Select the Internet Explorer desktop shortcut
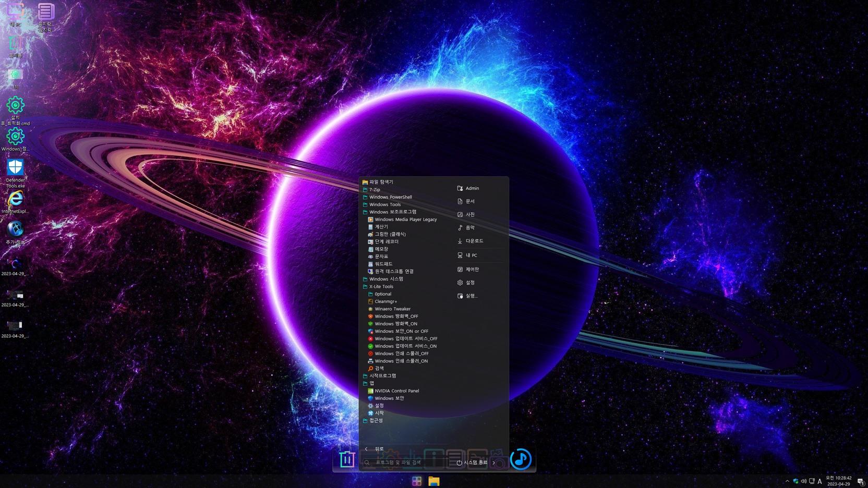868x488 pixels. pos(15,202)
